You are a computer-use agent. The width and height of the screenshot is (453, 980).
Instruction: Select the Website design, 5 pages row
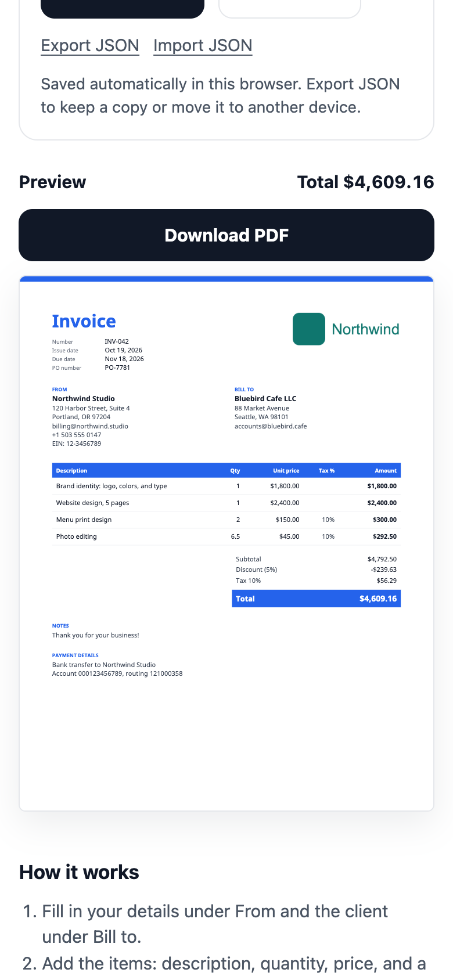pyautogui.click(x=227, y=503)
